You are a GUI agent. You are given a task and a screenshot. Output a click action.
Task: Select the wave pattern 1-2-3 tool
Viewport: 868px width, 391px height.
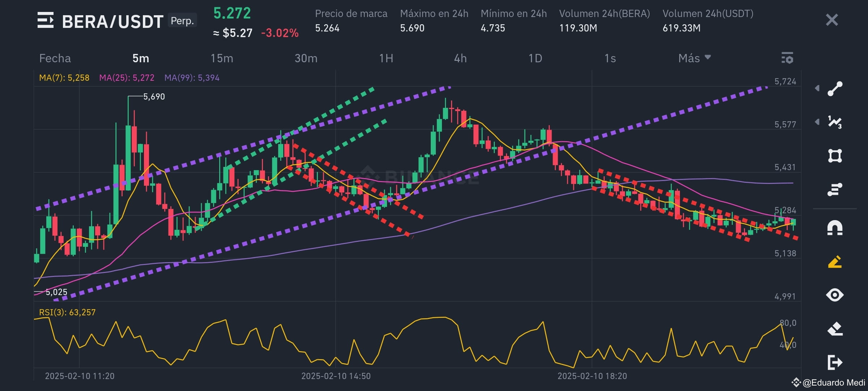tap(835, 122)
